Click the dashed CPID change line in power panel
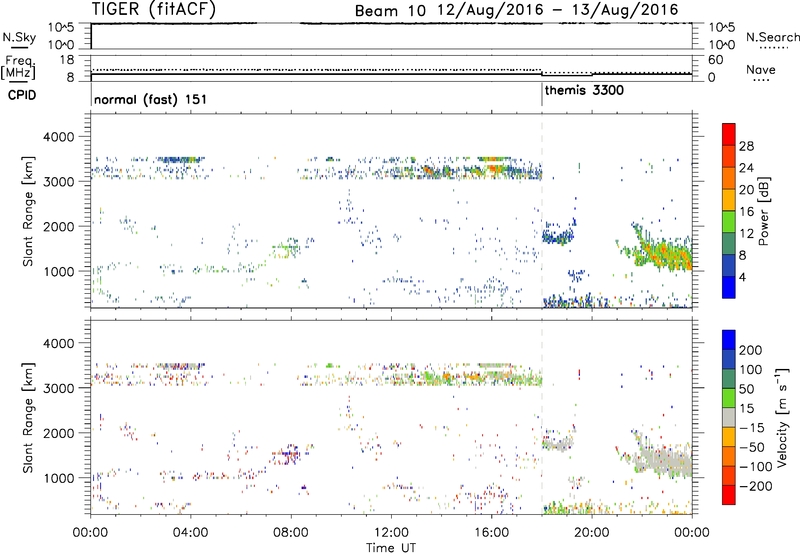Image resolution: width=800 pixels, height=554 pixels. click(542, 210)
